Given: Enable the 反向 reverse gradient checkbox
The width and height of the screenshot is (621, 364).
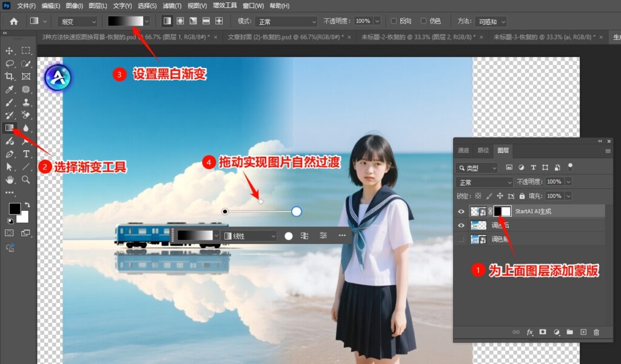Looking at the screenshot, I should click(394, 21).
